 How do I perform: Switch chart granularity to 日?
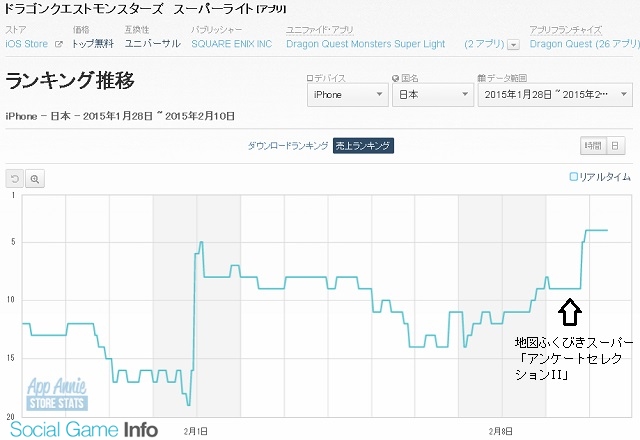(616, 146)
